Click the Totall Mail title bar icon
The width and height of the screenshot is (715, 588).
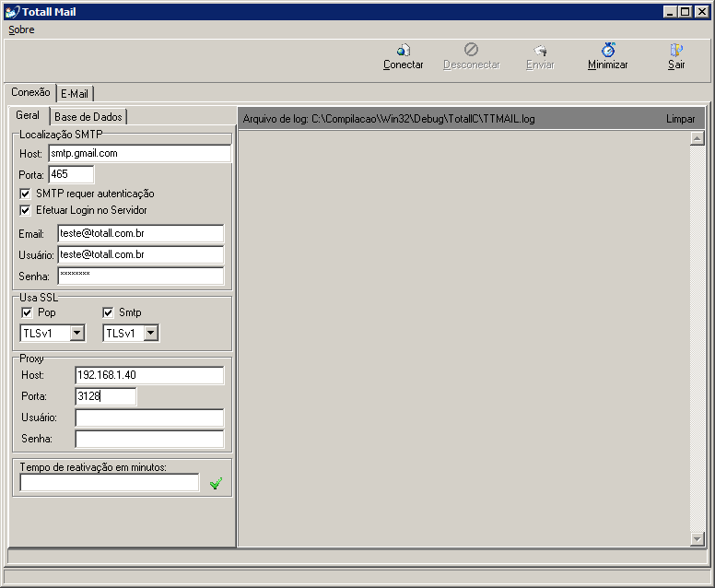(12, 12)
